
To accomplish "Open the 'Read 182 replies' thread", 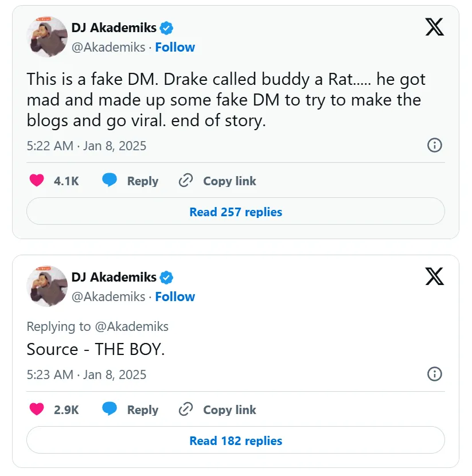I will (235, 440).
